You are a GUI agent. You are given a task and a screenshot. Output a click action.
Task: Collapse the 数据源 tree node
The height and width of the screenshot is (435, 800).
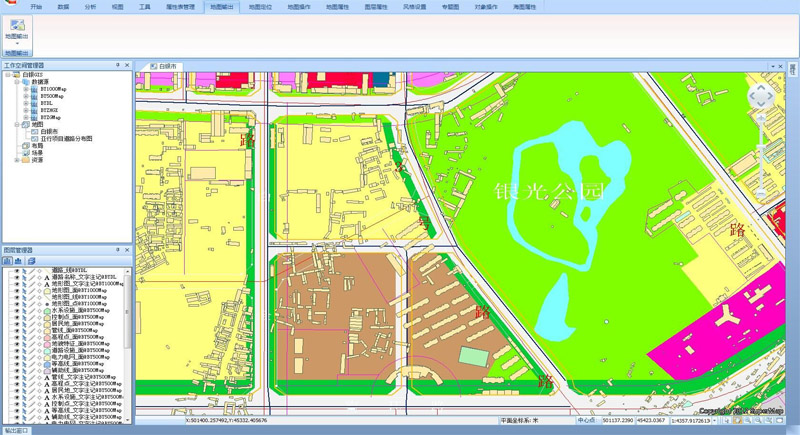(x=17, y=82)
